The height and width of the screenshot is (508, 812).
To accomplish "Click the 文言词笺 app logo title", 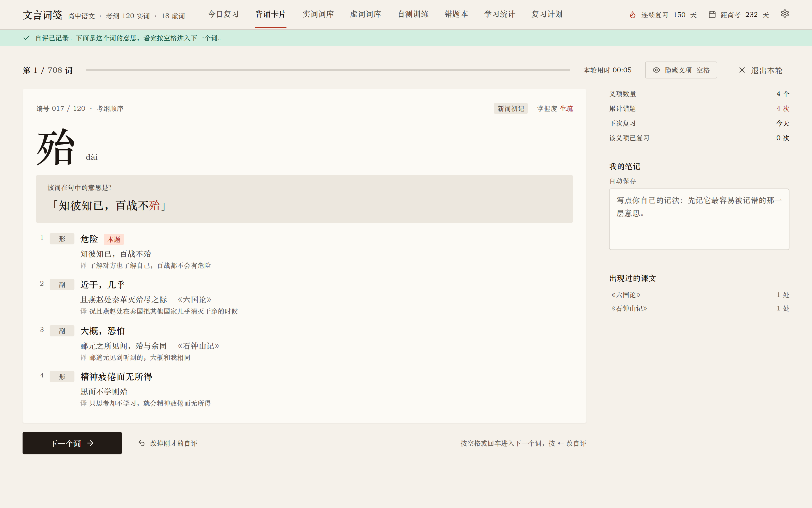I will [43, 15].
